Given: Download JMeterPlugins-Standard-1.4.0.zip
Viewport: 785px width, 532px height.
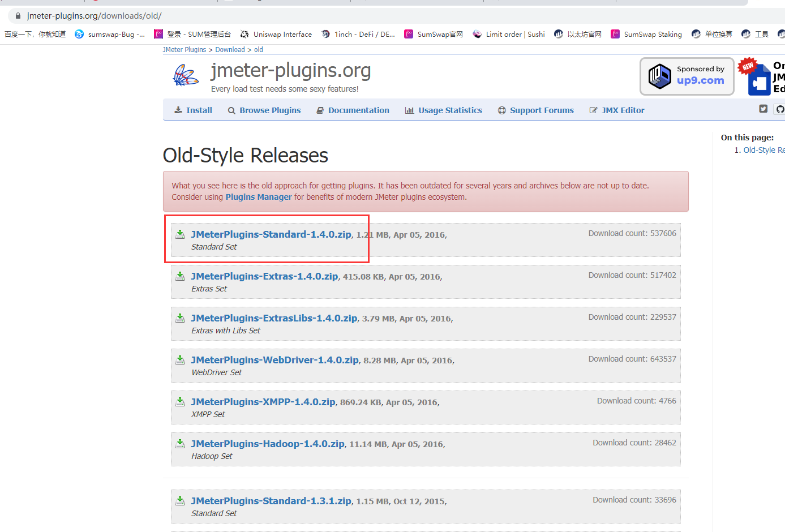Looking at the screenshot, I should (271, 234).
